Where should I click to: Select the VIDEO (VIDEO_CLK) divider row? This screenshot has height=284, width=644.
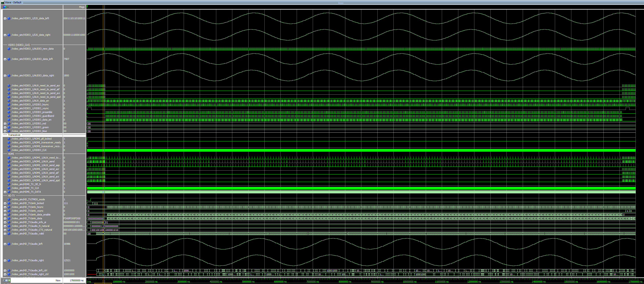(x=19, y=45)
